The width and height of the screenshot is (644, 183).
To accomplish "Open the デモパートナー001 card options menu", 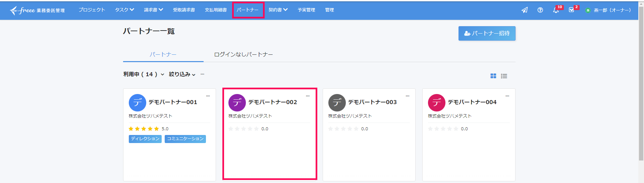I will (208, 96).
